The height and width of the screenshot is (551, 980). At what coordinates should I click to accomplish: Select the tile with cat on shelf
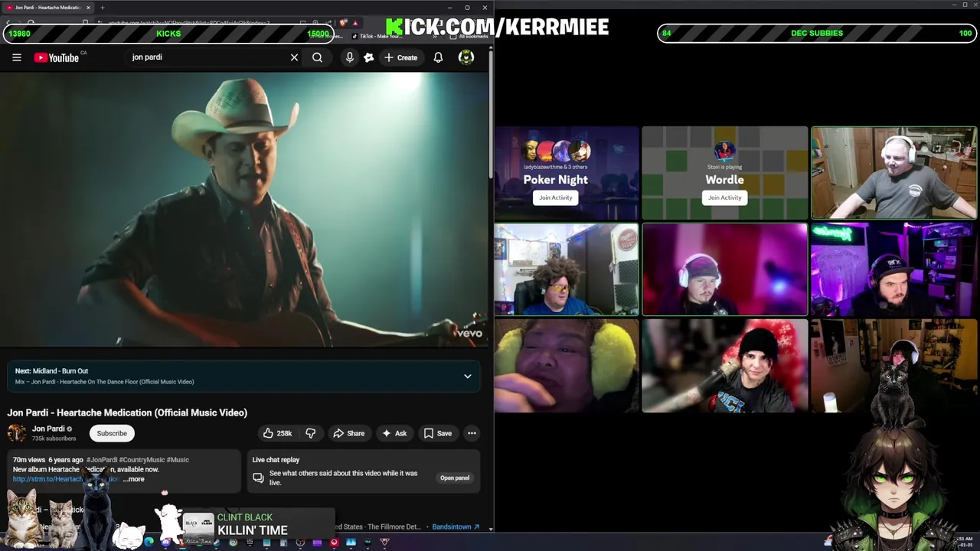pos(894,366)
